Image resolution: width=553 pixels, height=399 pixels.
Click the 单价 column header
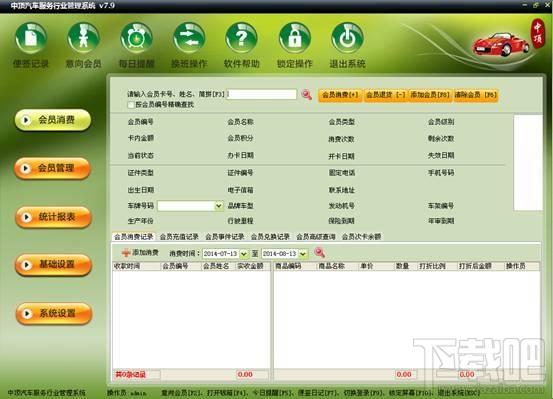point(376,266)
